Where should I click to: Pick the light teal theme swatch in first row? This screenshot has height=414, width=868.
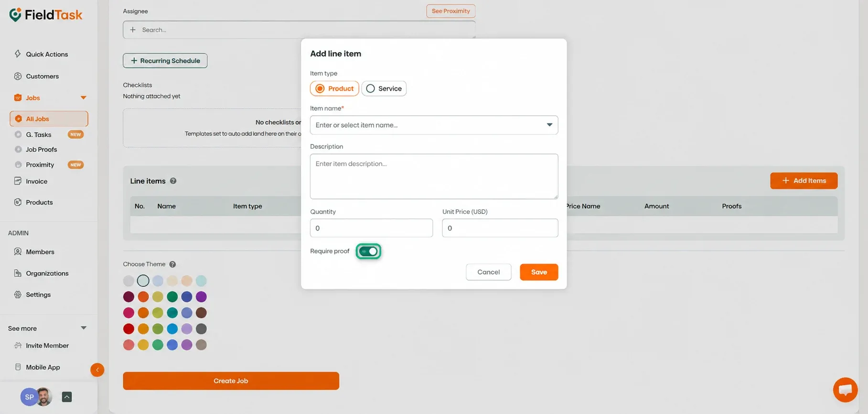pyautogui.click(x=201, y=281)
